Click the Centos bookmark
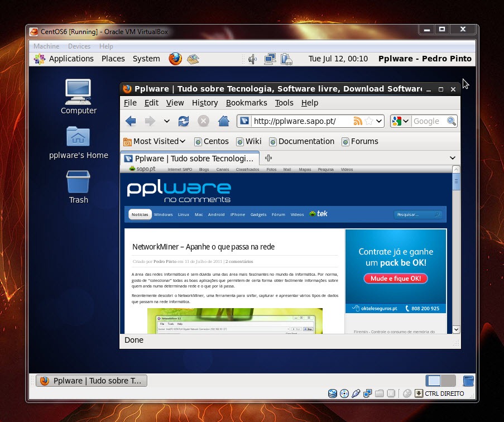This screenshot has width=504, height=422. (x=212, y=141)
